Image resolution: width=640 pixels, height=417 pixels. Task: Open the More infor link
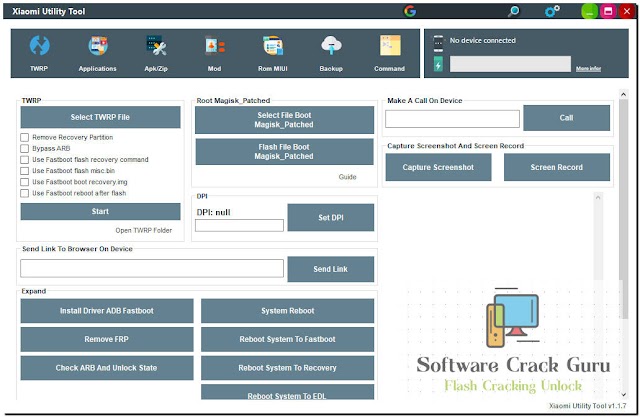click(588, 69)
